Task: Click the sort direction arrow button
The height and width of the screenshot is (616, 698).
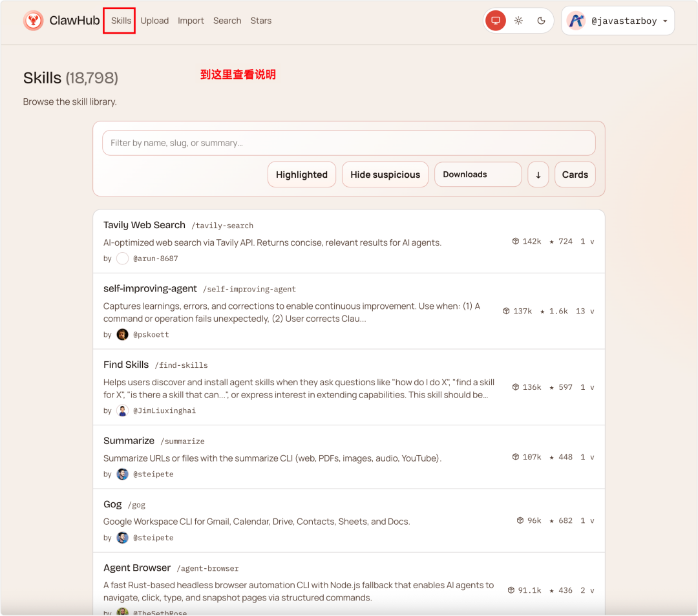Action: click(538, 175)
